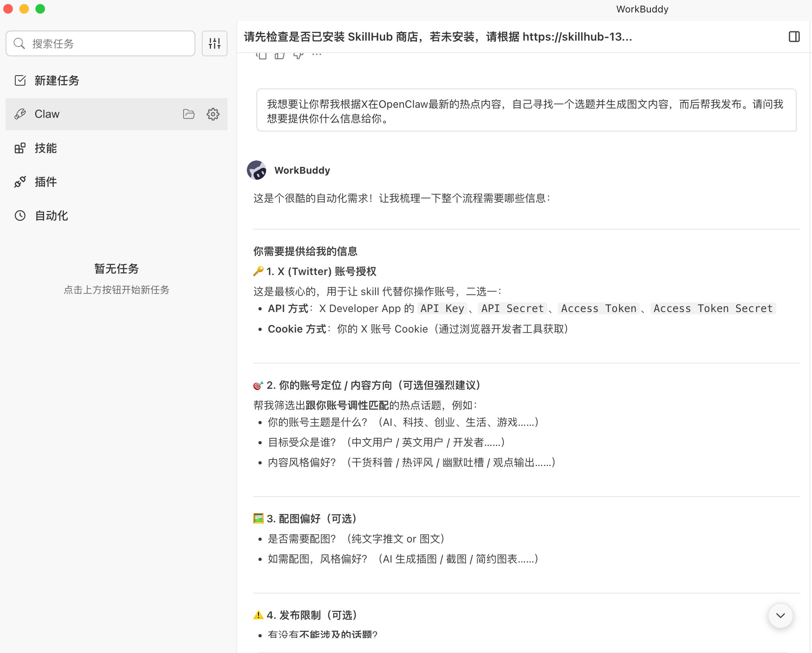Click the Access Token Secret code tag
812x653 pixels.
tap(713, 308)
